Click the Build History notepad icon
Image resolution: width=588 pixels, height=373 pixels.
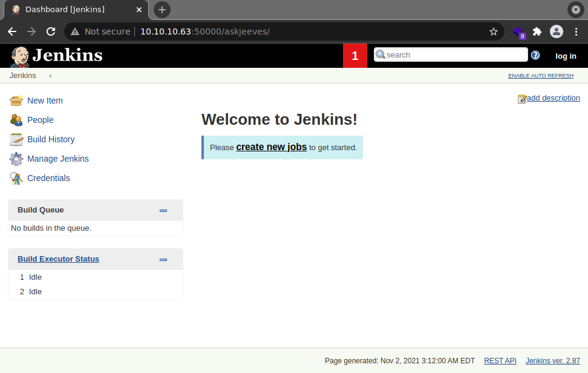click(16, 139)
